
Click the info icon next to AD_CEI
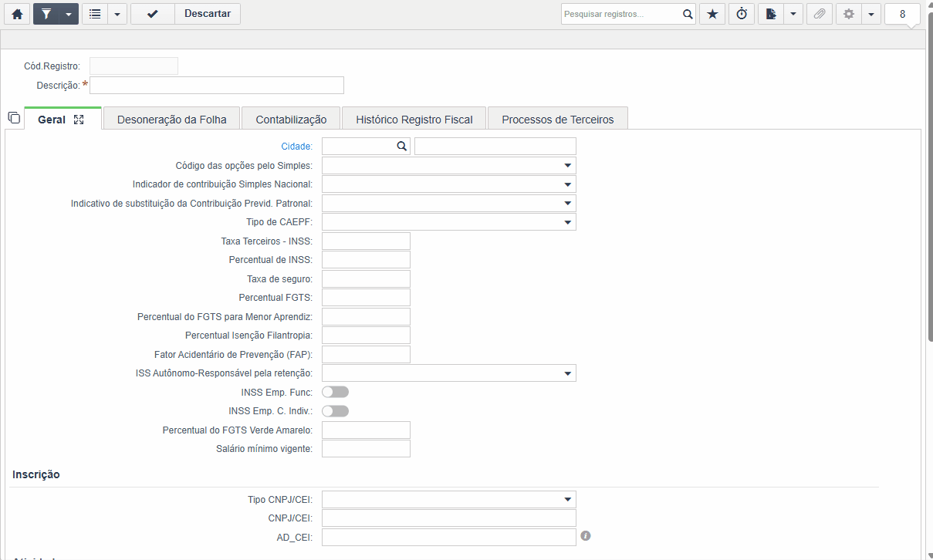(586, 535)
